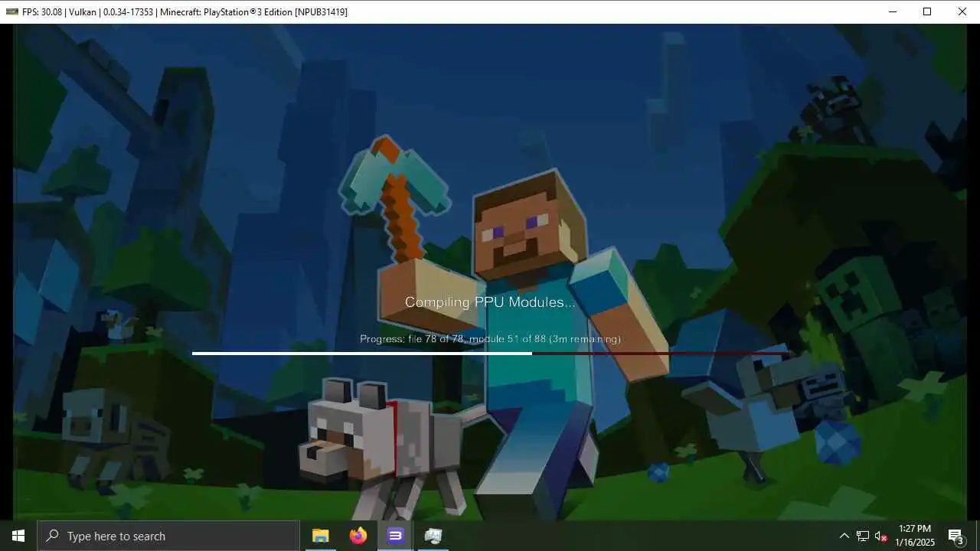The height and width of the screenshot is (551, 980).
Task: Click the Compiling PPU Modules progress bar
Action: [x=490, y=354]
